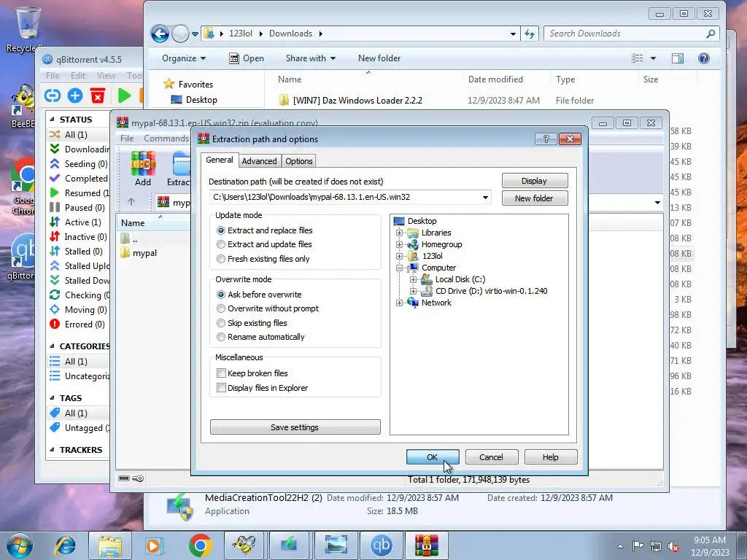Select Extract and update files radio
The height and width of the screenshot is (560, 747).
click(220, 244)
